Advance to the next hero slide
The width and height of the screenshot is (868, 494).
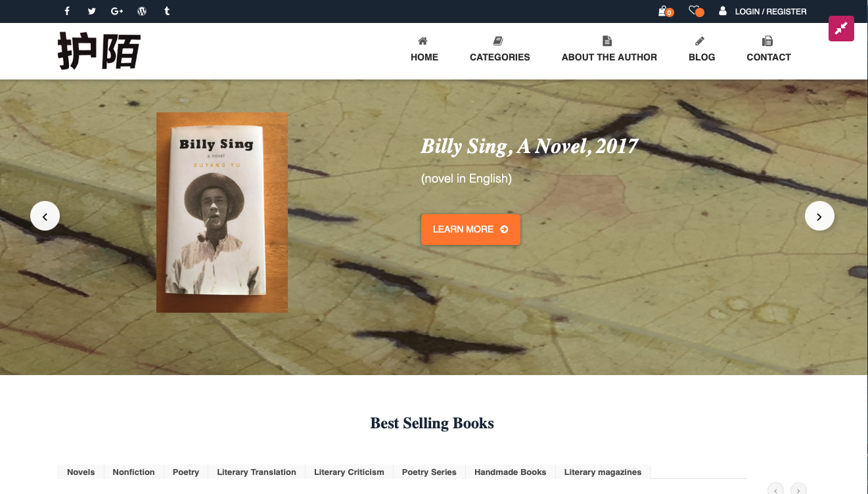[819, 215]
